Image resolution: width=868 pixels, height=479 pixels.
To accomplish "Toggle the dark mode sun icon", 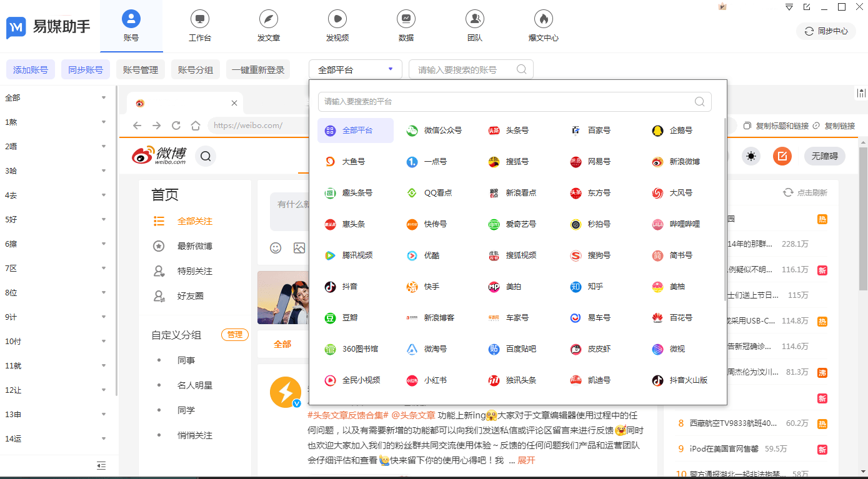I will click(751, 157).
